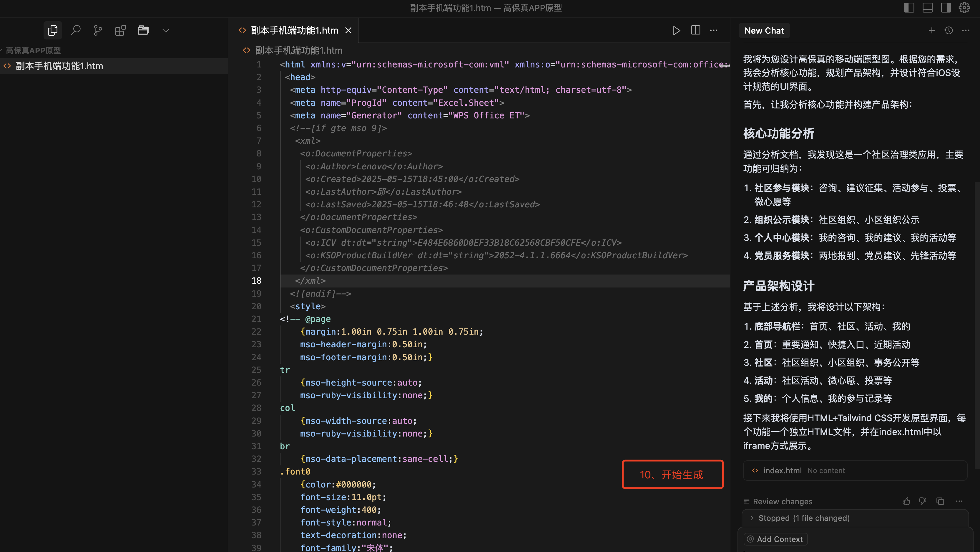Click Review changes link

point(782,501)
